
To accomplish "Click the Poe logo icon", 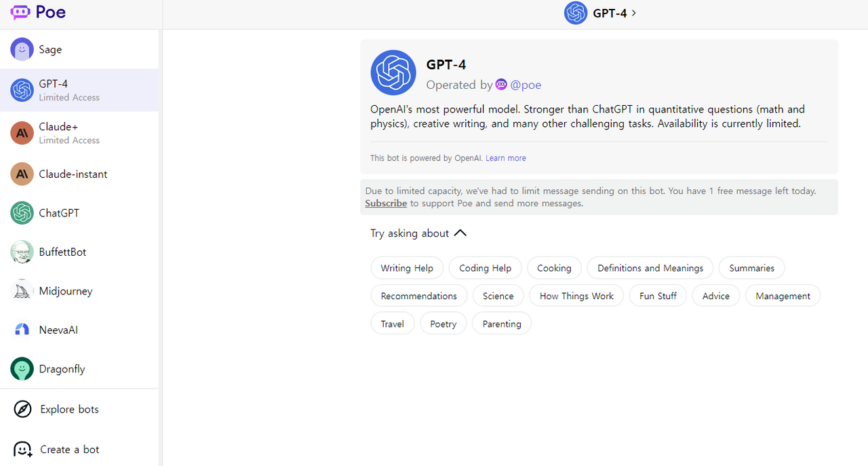I will point(20,12).
